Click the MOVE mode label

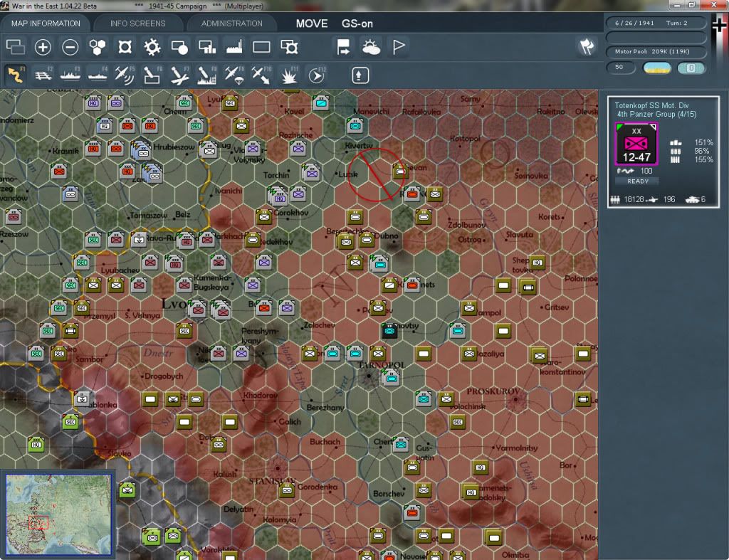[x=312, y=23]
